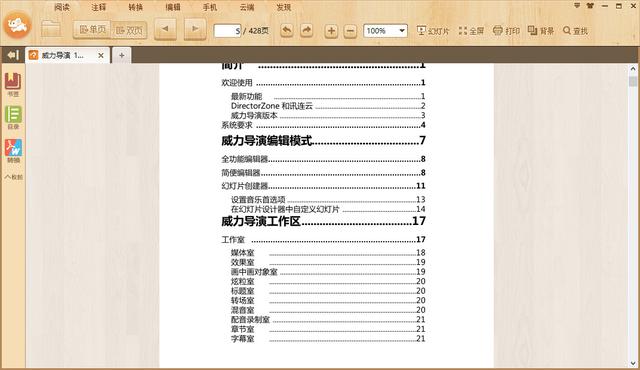The image size is (640, 370).
Task: Open the 阅读 menu
Action: [62, 7]
